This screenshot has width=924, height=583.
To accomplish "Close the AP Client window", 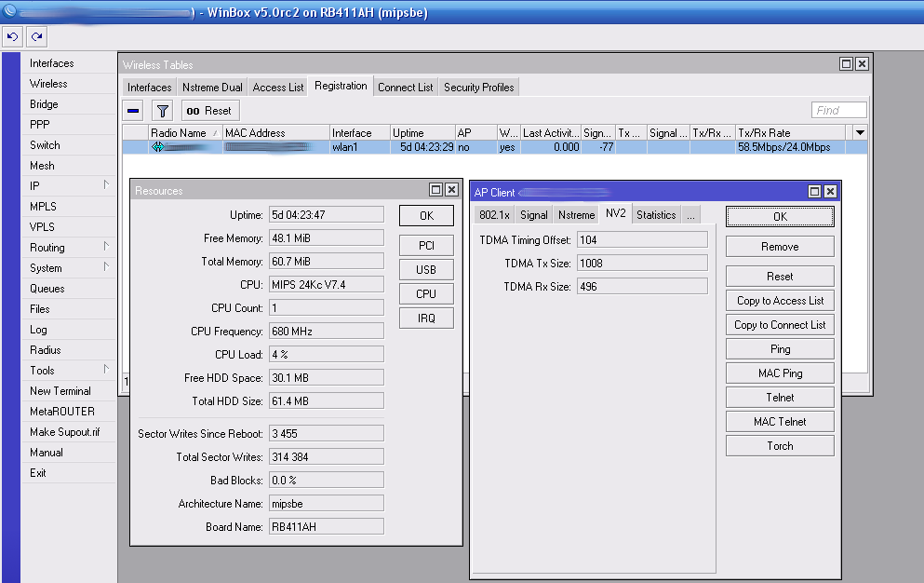I will coord(830,192).
